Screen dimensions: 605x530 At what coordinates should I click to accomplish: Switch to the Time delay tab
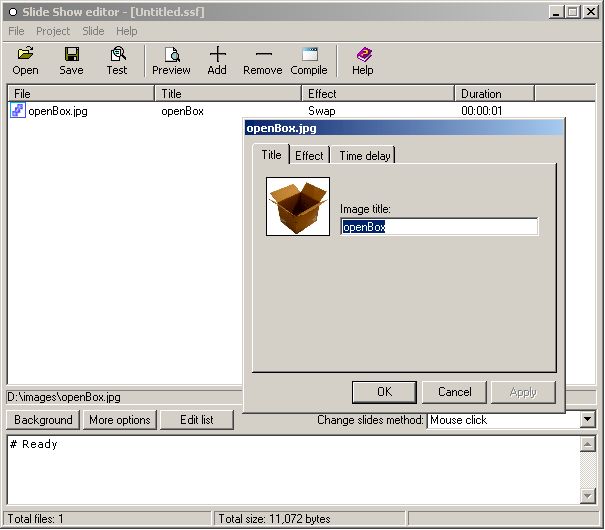click(364, 155)
